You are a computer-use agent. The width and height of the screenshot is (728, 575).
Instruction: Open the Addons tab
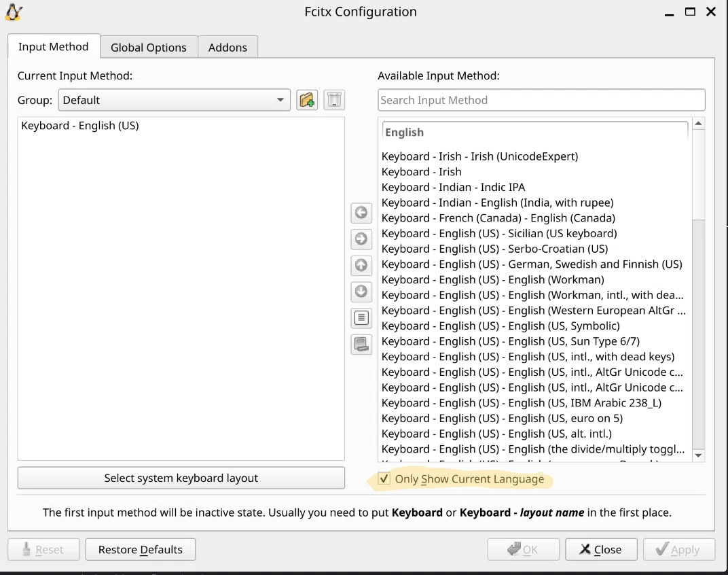pyautogui.click(x=227, y=48)
